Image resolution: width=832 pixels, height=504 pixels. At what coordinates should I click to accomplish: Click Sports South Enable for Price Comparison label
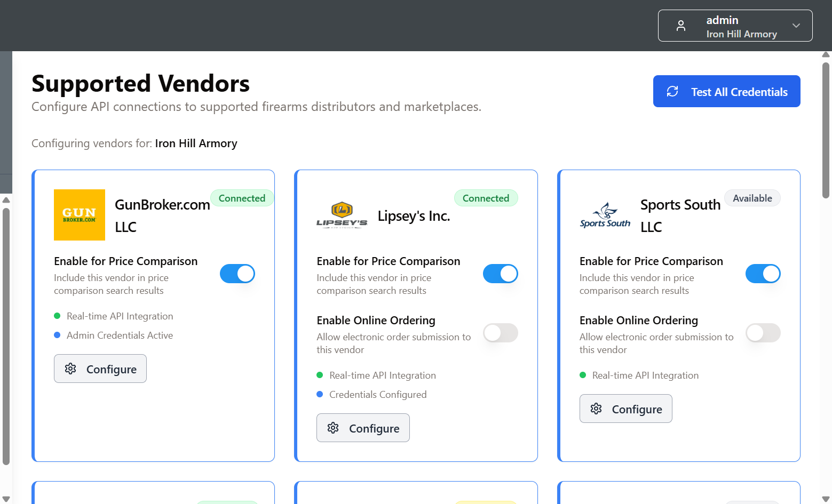coord(651,261)
